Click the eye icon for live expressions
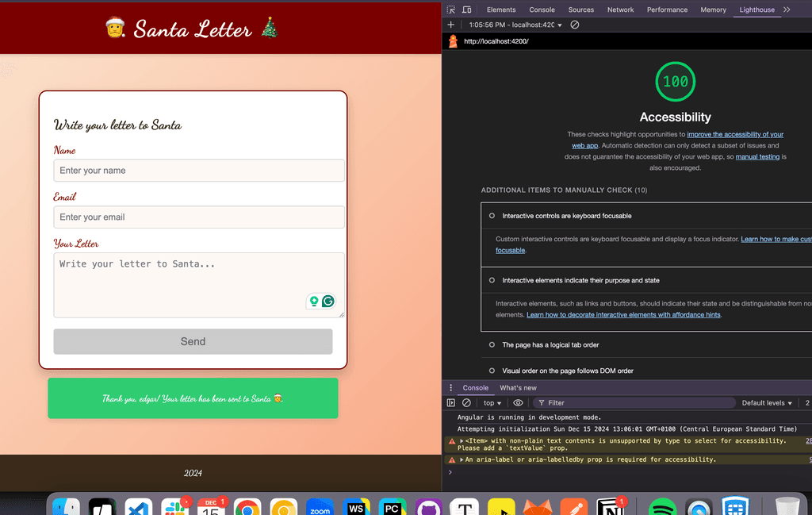The image size is (812, 515). (x=518, y=403)
